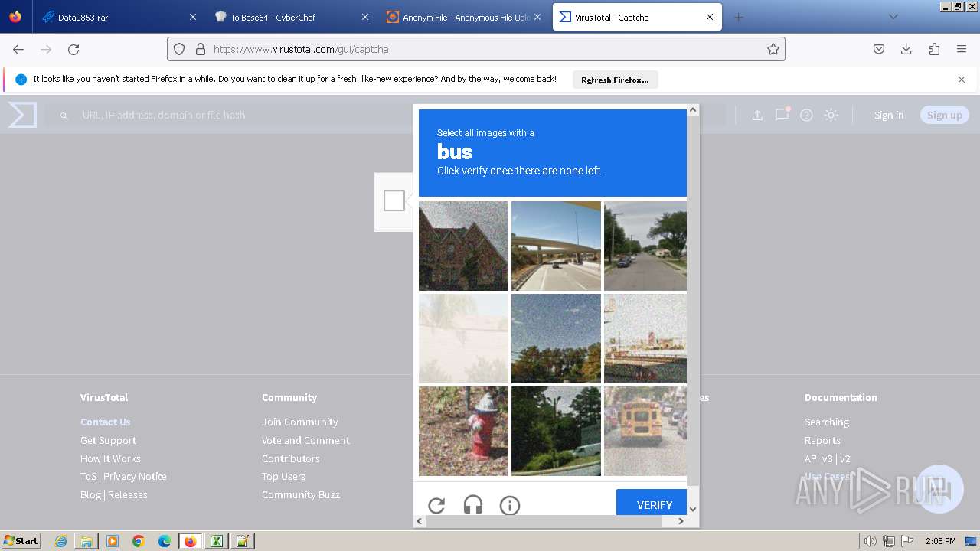Image resolution: width=980 pixels, height=551 pixels.
Task: Click the VirusTotal logo icon
Action: [x=22, y=115]
